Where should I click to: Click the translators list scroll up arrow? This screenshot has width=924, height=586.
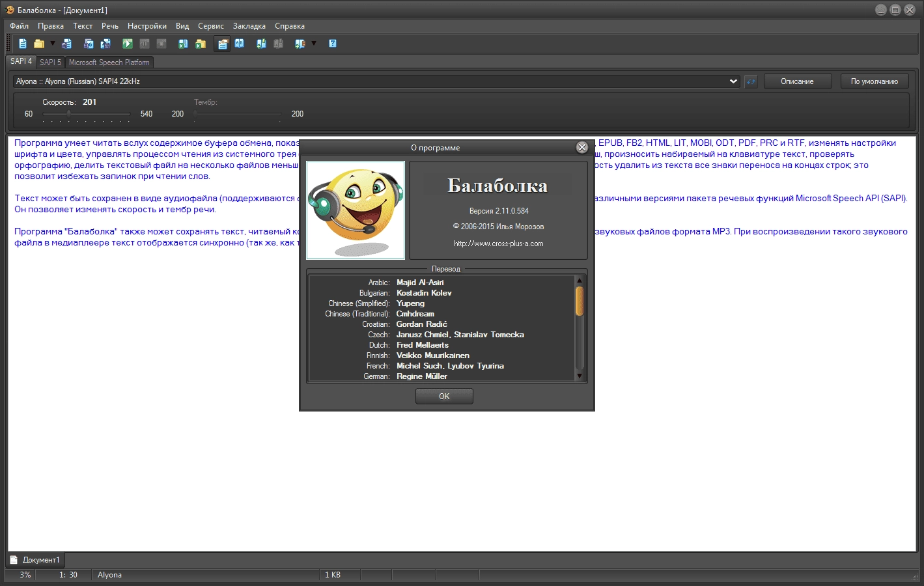point(579,281)
